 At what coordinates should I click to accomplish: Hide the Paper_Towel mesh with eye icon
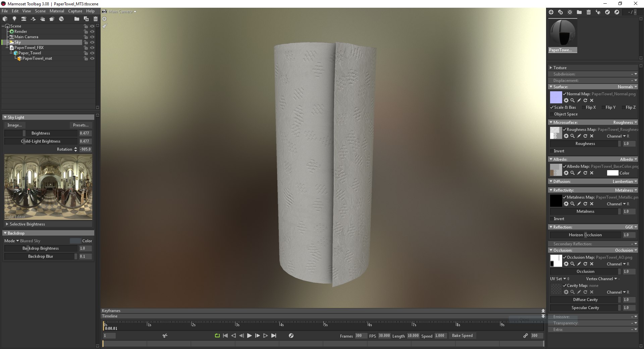[x=92, y=53]
